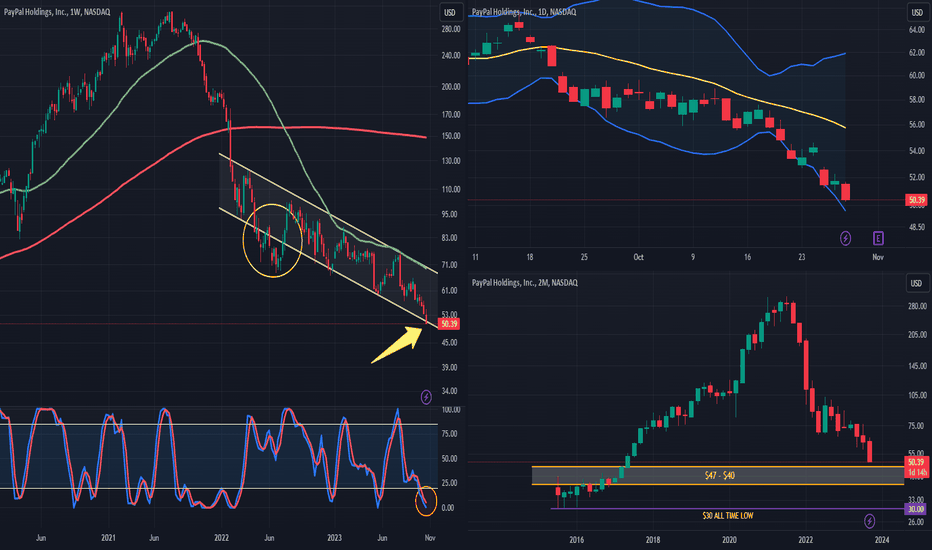Image resolution: width=932 pixels, height=550 pixels.
Task: Click the lightning icon on the 1D chart
Action: (845, 238)
